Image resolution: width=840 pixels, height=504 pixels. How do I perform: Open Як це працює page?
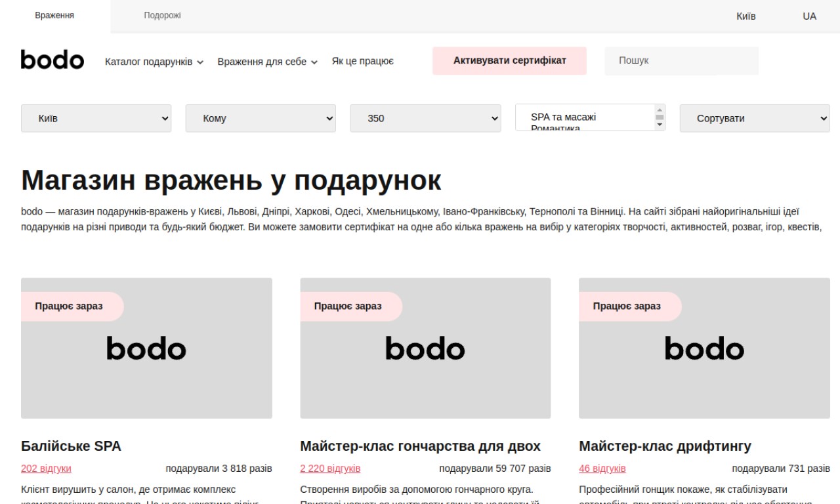[x=363, y=61]
